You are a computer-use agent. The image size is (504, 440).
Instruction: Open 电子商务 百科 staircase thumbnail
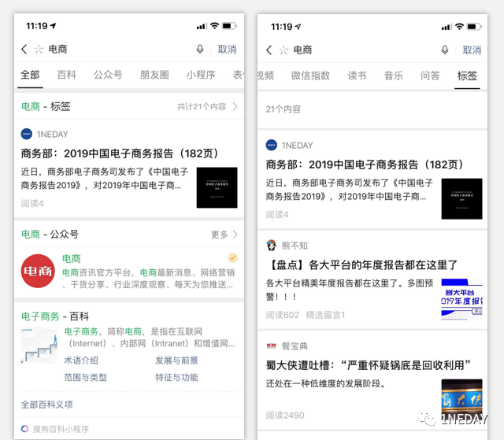click(39, 346)
